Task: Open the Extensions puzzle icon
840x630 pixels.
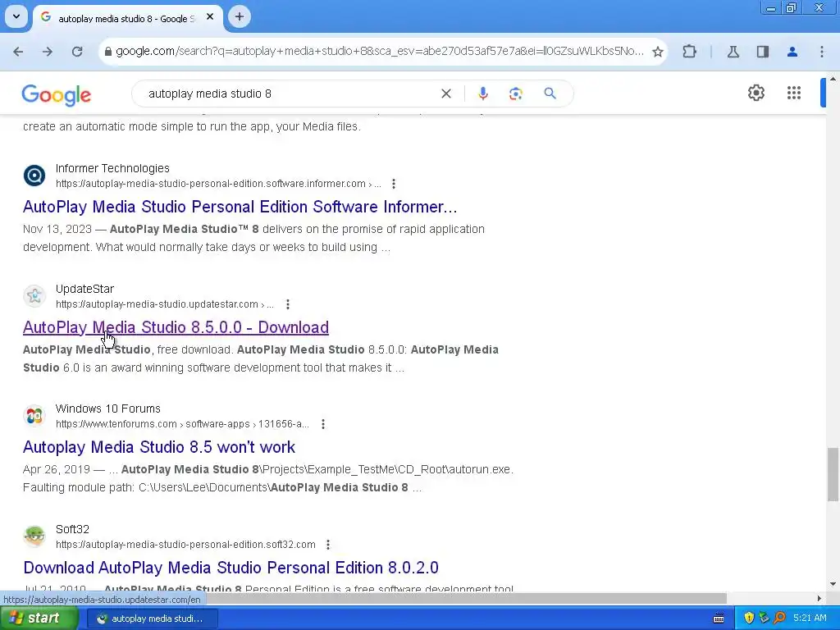Action: coord(689,52)
